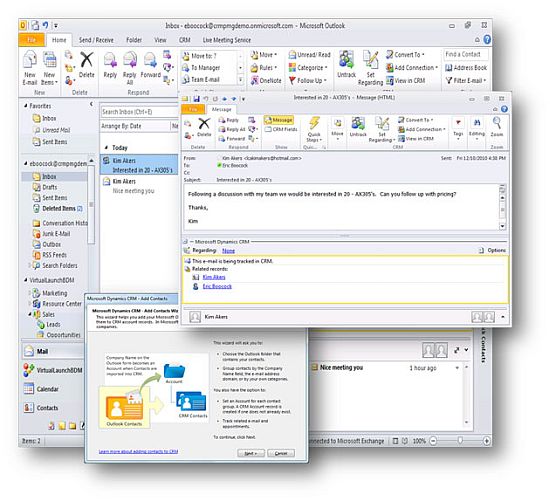Screen dimensions: 550x501
Task: Click Find a Contact field
Action: (466, 54)
